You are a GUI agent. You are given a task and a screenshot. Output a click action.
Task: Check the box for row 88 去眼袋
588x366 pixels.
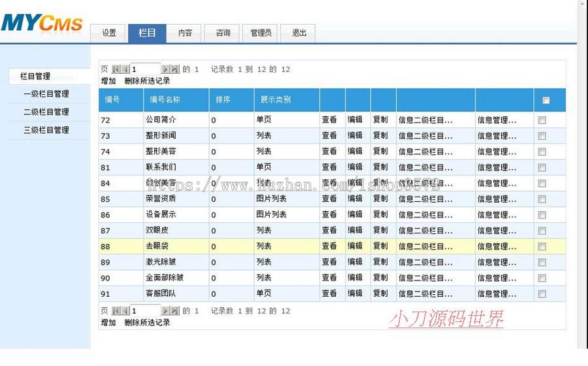click(x=542, y=246)
